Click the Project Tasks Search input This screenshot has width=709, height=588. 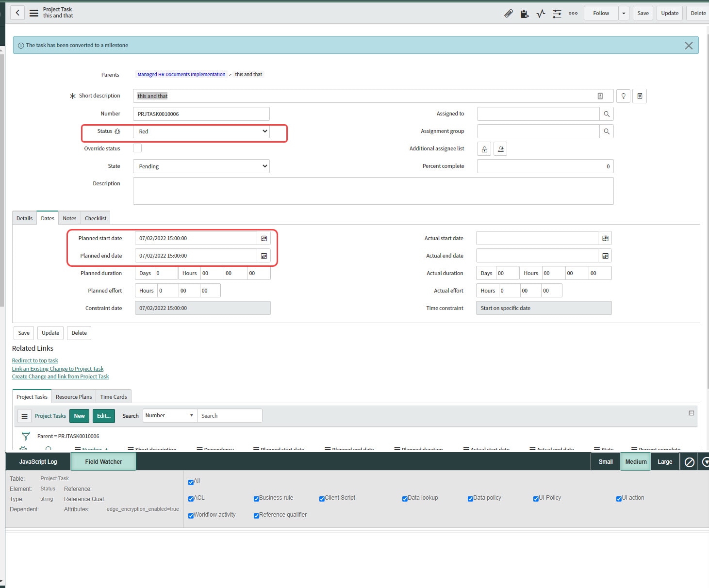(230, 416)
